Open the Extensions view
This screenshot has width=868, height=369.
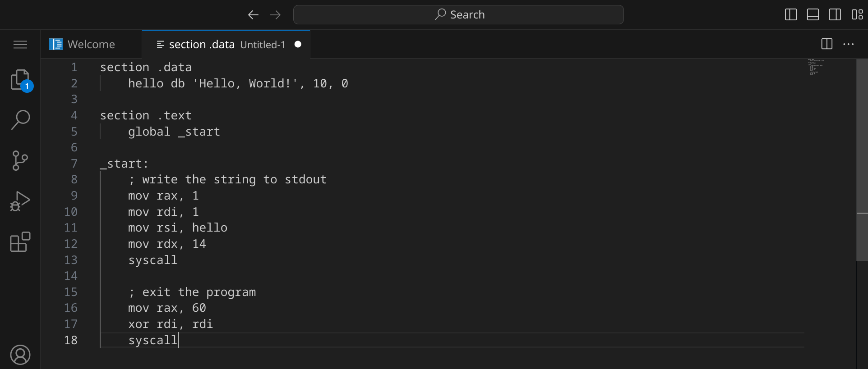(20, 242)
